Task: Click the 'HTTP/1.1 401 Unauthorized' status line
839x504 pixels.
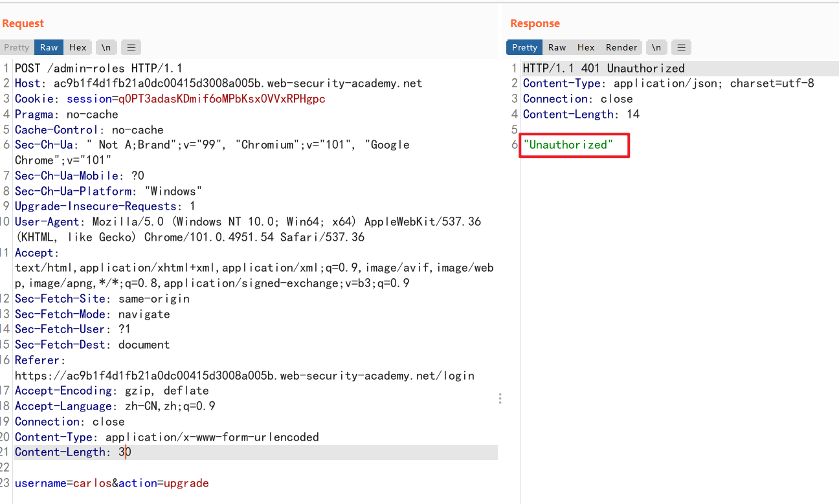Action: click(x=604, y=68)
